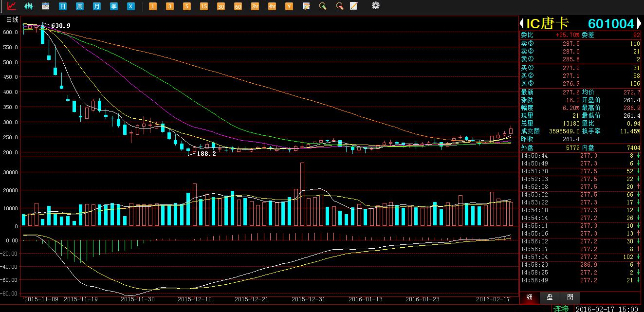Click the status bar time 2016-02-17 15:00

pyautogui.click(x=607, y=309)
